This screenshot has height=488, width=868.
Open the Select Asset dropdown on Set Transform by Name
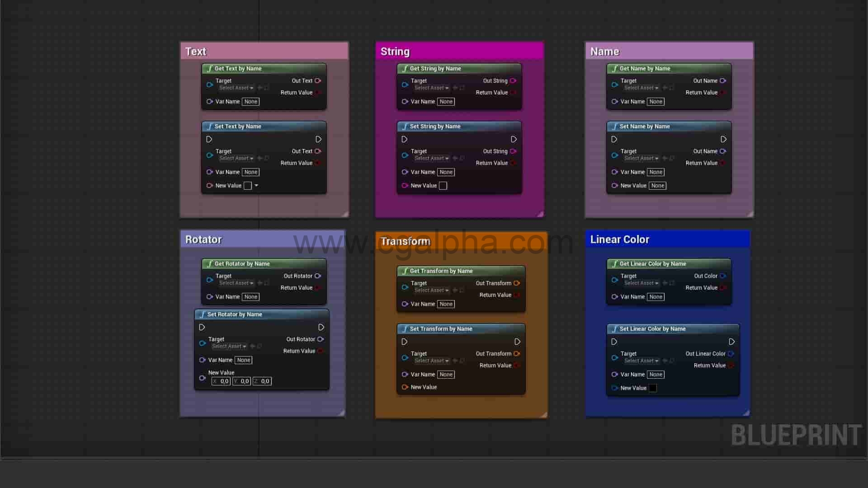tap(431, 361)
